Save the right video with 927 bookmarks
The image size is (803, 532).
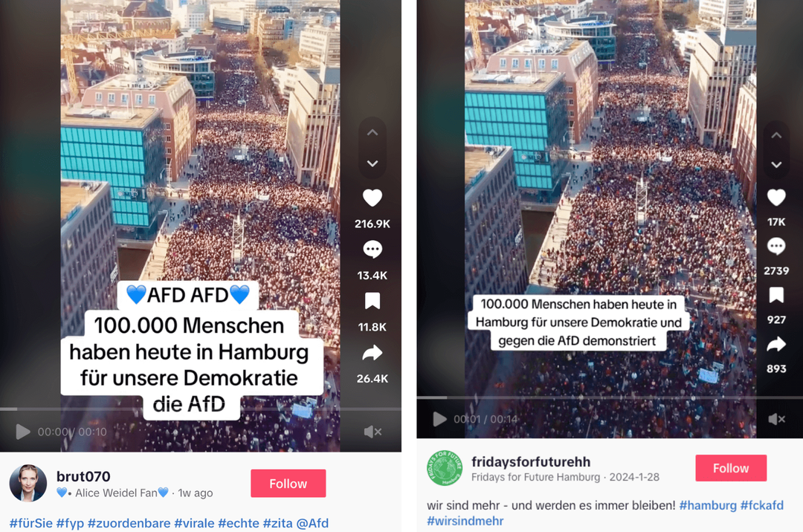(x=776, y=295)
